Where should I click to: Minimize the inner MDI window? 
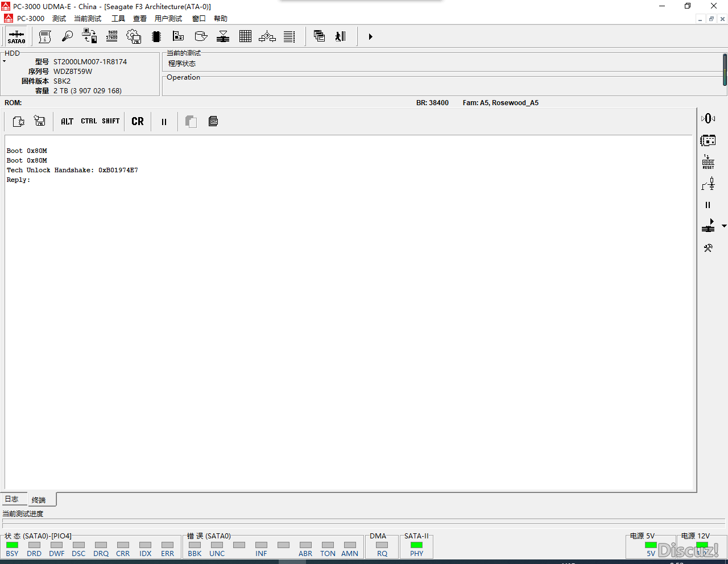coord(700,19)
